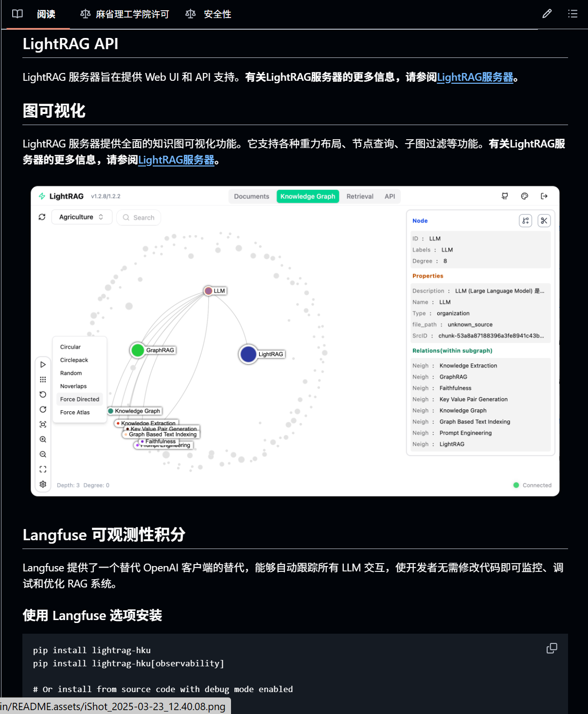Click the LightRAG lightning logo icon
588x714 pixels.
42,196
